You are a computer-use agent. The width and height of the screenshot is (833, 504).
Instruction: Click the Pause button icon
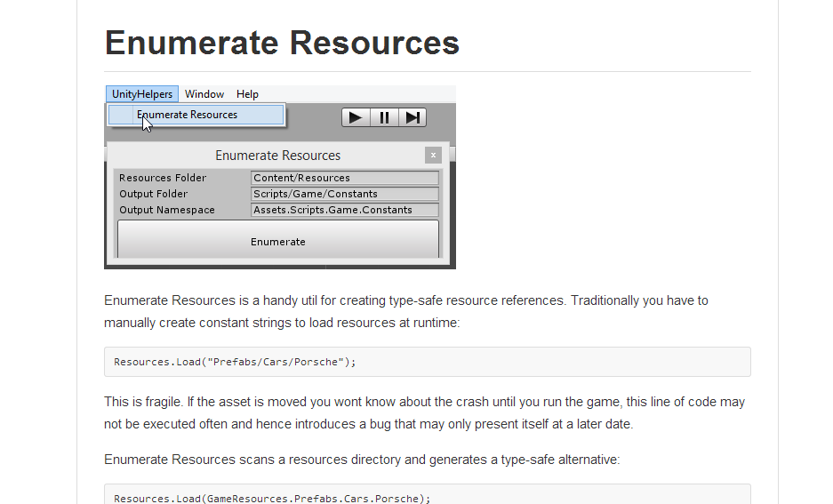click(384, 117)
